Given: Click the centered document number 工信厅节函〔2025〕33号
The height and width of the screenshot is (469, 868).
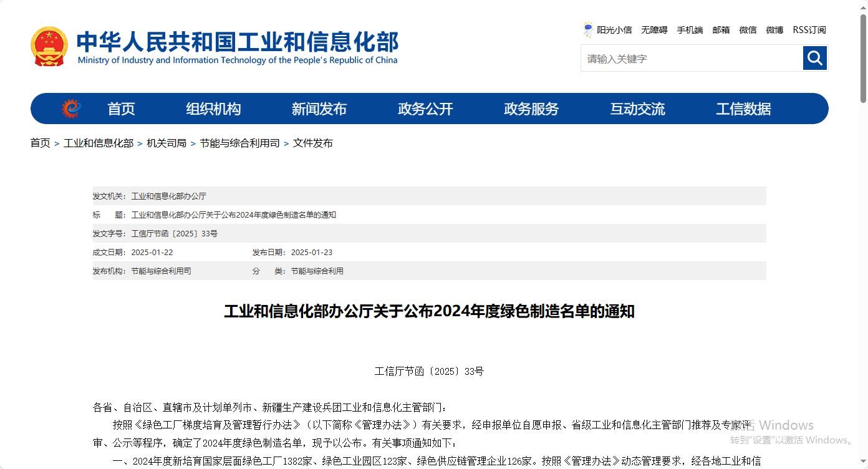Looking at the screenshot, I should (429, 371).
